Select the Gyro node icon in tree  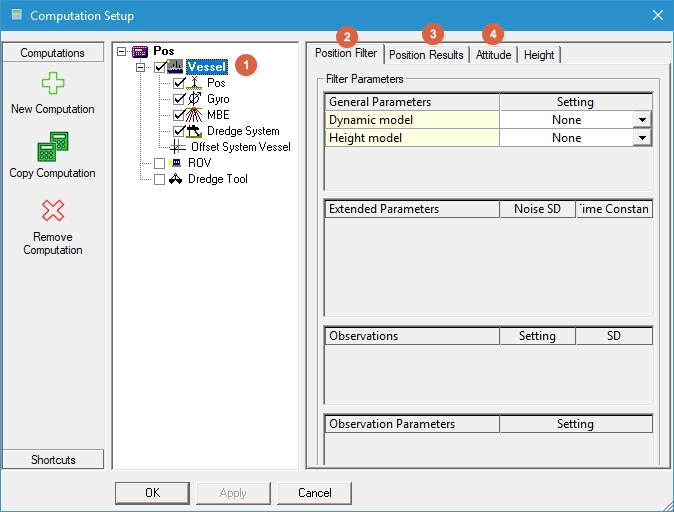(195, 99)
